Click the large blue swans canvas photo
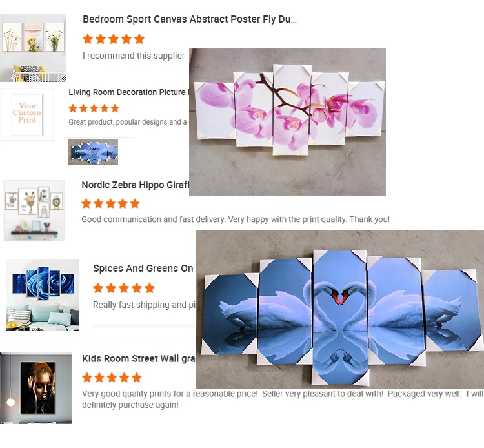 340,309
